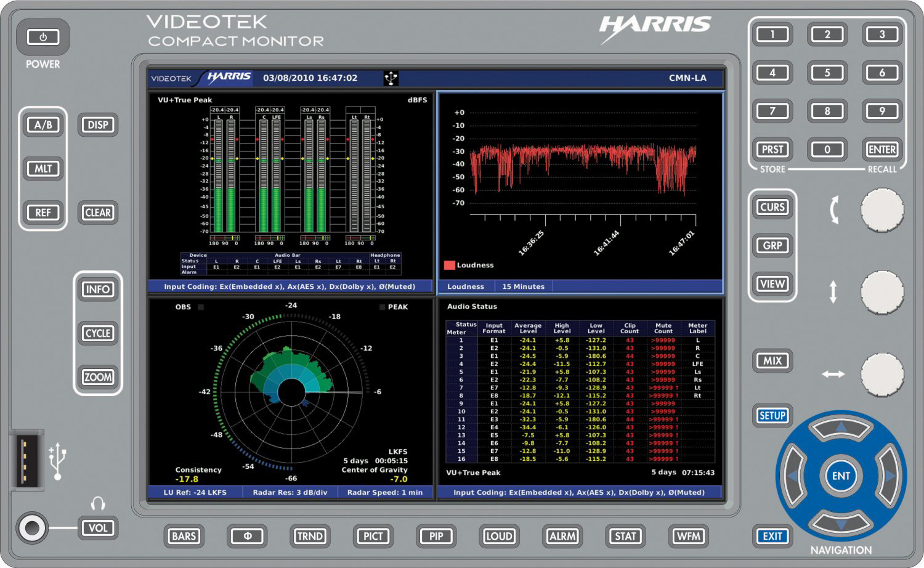This screenshot has width=924, height=568.
Task: Toggle the MLT multi-display mode
Action: coord(43,168)
